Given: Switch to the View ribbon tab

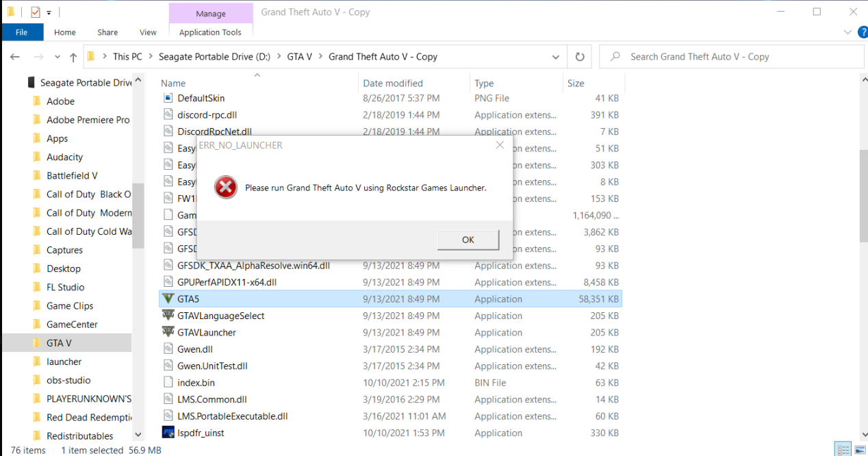Looking at the screenshot, I should (x=148, y=32).
